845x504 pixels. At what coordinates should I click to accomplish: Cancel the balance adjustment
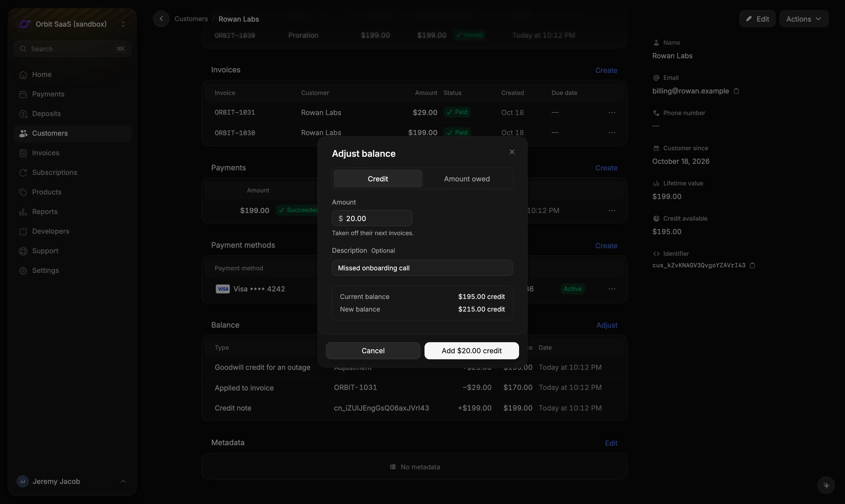tap(373, 350)
